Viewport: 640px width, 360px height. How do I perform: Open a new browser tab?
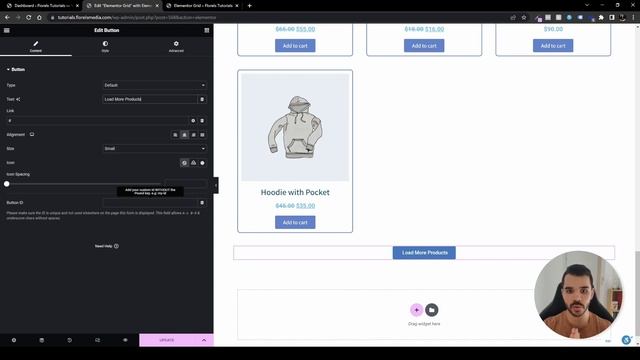point(249,6)
